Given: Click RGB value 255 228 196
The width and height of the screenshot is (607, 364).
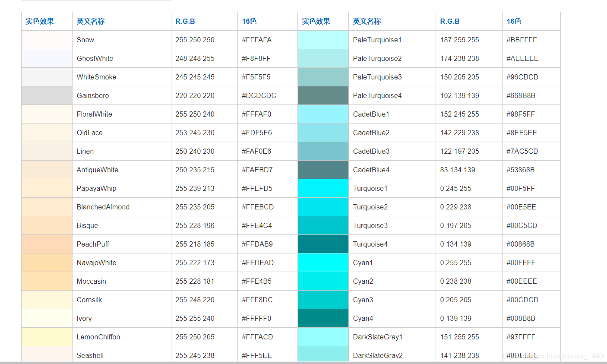Looking at the screenshot, I should (195, 225).
